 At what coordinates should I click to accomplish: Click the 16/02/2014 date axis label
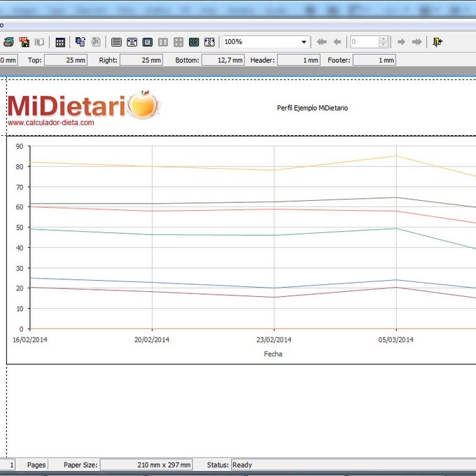coord(30,339)
